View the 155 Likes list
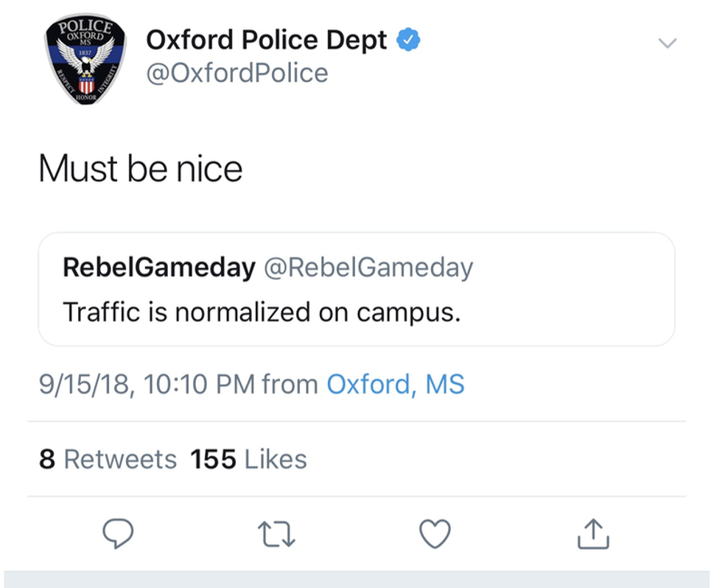This screenshot has height=588, width=722. click(x=248, y=459)
